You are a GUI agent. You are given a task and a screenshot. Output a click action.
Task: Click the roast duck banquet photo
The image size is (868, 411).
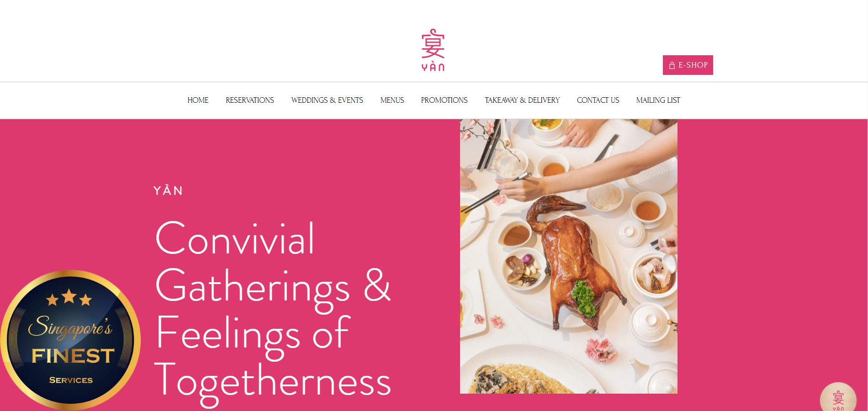(x=569, y=256)
